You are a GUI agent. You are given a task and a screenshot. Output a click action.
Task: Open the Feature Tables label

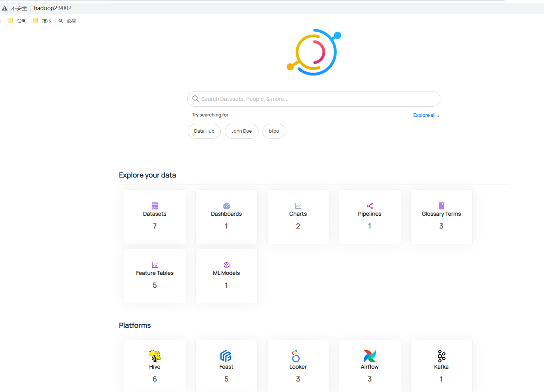click(x=155, y=273)
